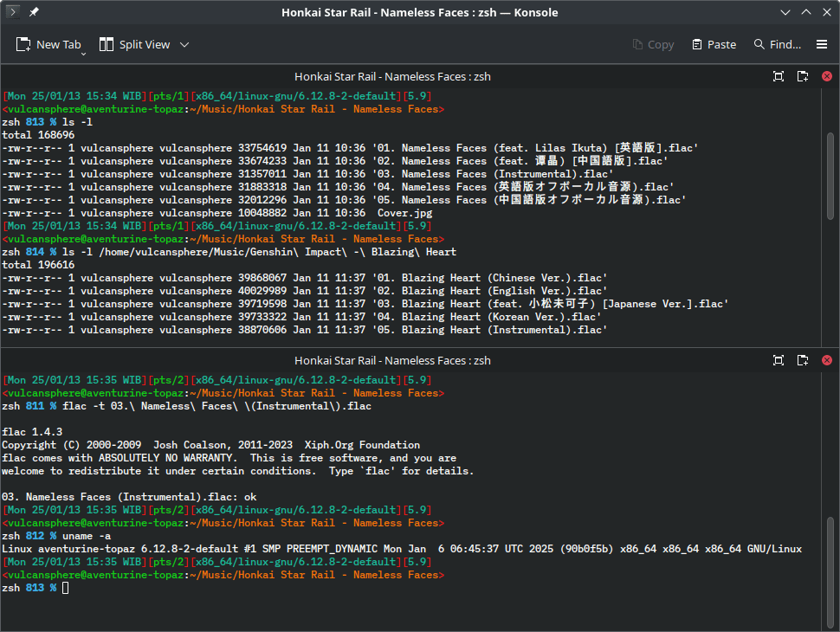Image resolution: width=840 pixels, height=632 pixels.
Task: Open Find search in terminal
Action: pos(777,44)
